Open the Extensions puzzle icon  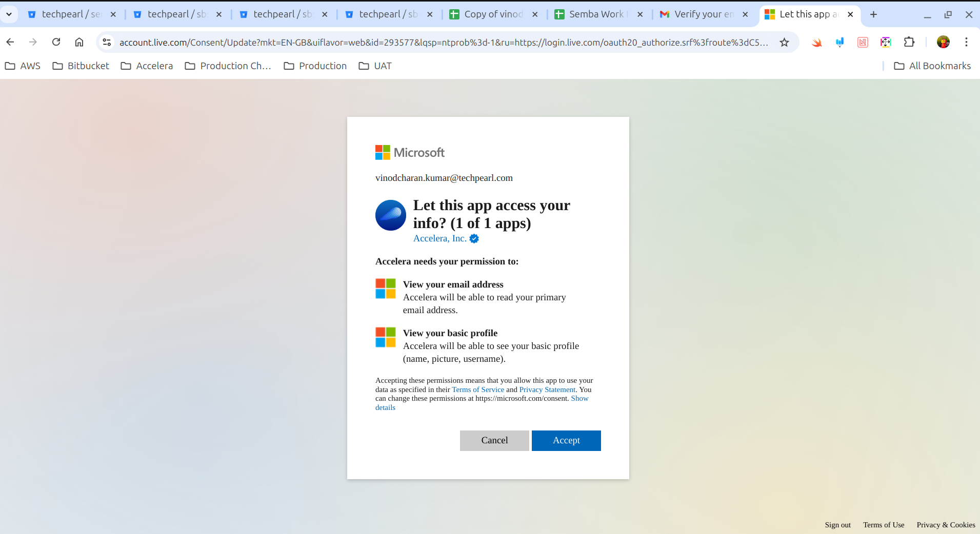click(x=909, y=42)
